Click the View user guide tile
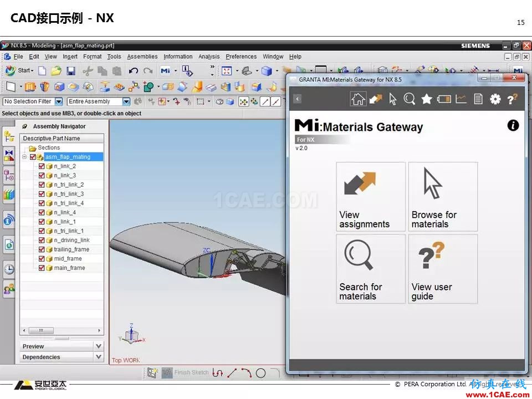This screenshot has width=532, height=399. (x=443, y=269)
